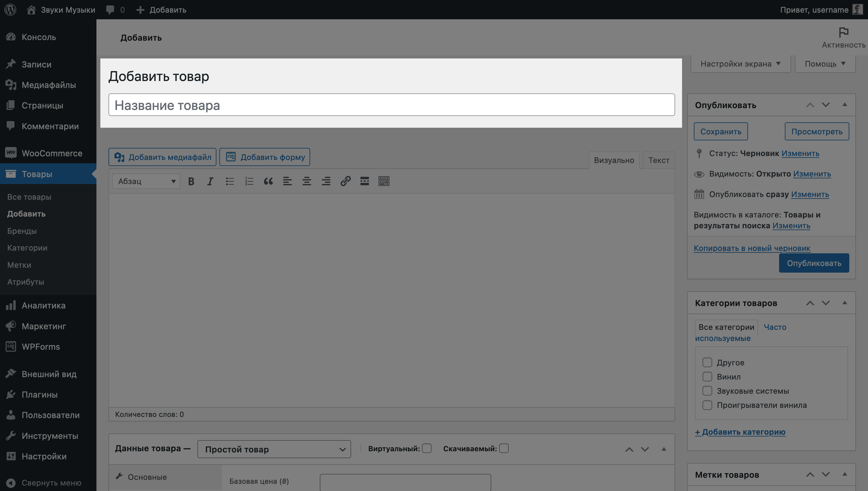
Task: Open Все товары submenu item
Action: coord(29,197)
